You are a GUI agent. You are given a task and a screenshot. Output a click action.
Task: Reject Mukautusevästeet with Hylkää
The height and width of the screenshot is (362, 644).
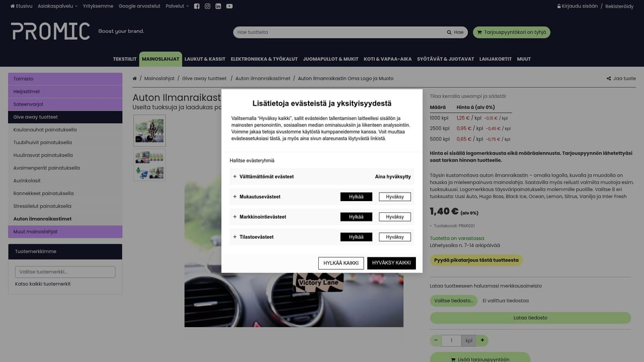tap(356, 197)
